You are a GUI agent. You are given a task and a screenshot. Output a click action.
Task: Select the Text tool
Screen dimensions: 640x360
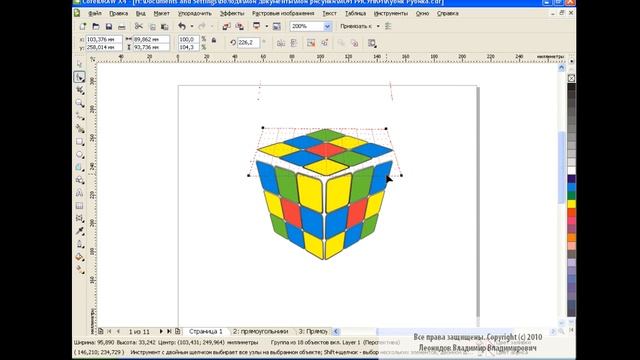point(80,193)
